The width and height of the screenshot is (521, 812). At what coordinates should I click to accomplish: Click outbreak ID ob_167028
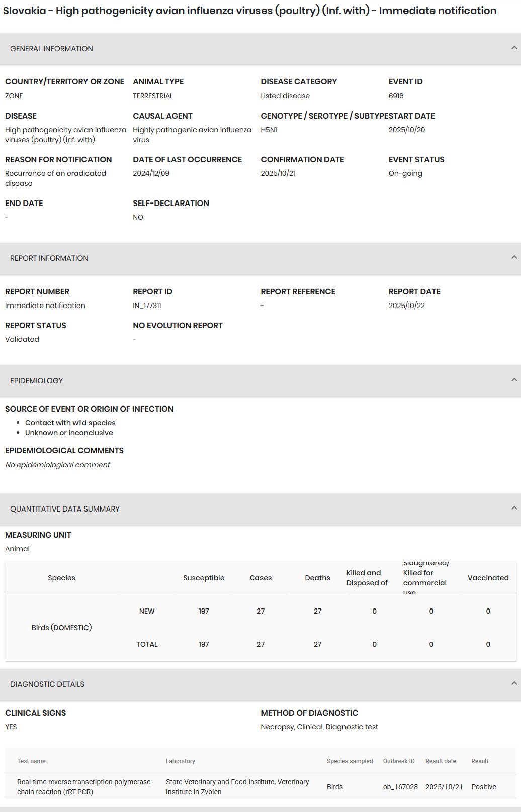[400, 787]
